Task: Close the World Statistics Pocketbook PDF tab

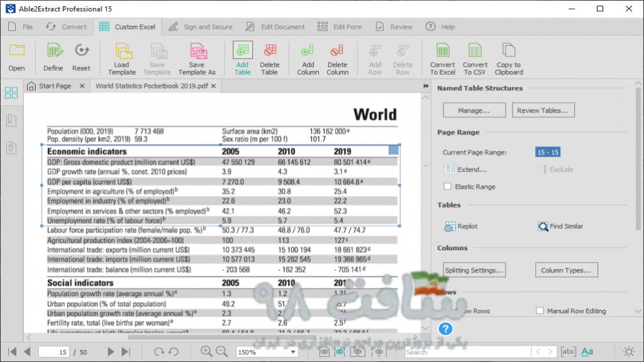Action: coord(214,85)
